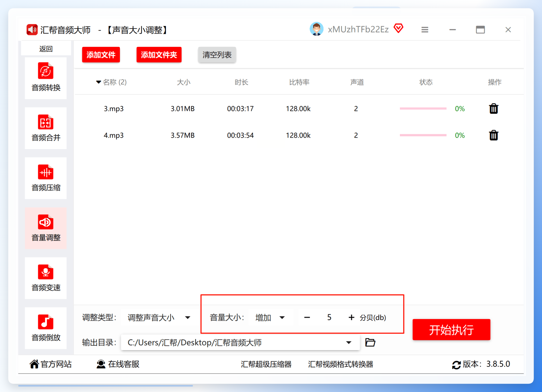This screenshot has height=392, width=542.
Task: Click the red VIP diamond icon
Action: (x=398, y=28)
